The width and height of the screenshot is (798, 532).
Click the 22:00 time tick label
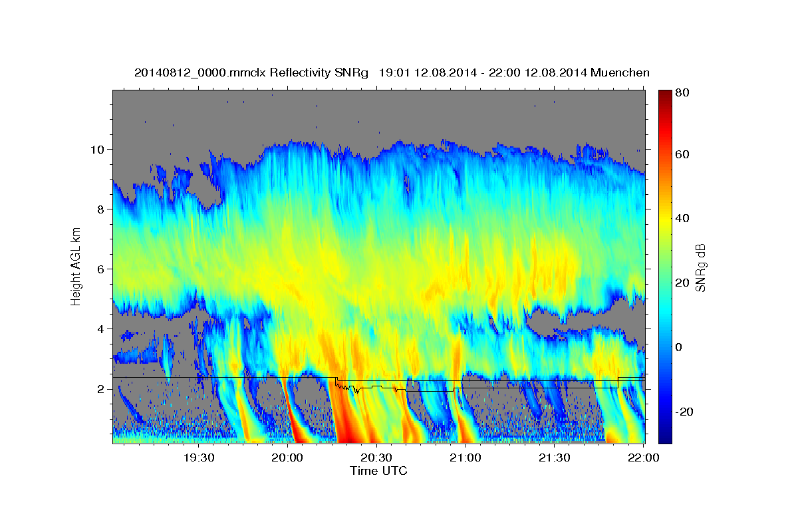pyautogui.click(x=642, y=458)
